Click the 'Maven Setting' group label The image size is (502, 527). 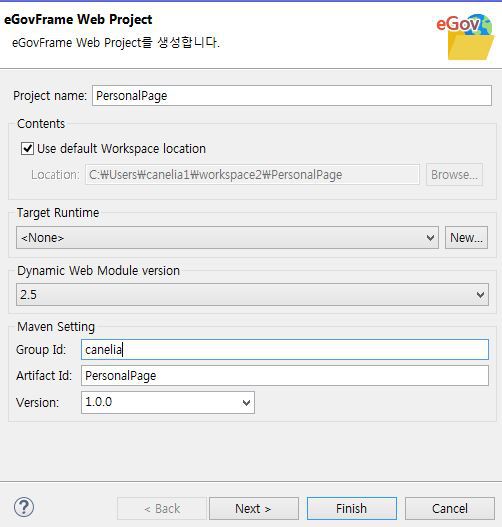(x=56, y=327)
